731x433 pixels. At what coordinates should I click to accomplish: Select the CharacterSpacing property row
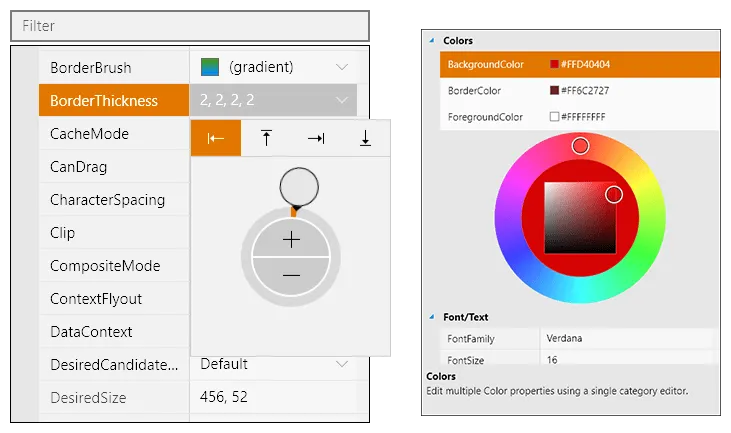point(114,199)
